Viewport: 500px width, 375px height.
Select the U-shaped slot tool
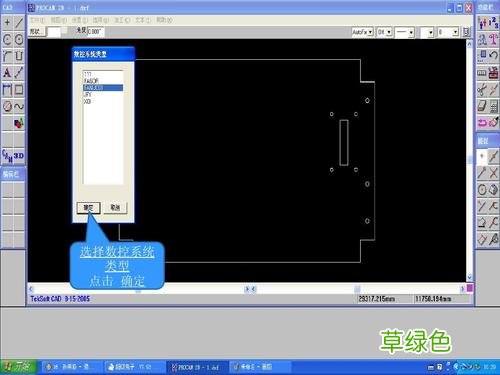[19, 56]
